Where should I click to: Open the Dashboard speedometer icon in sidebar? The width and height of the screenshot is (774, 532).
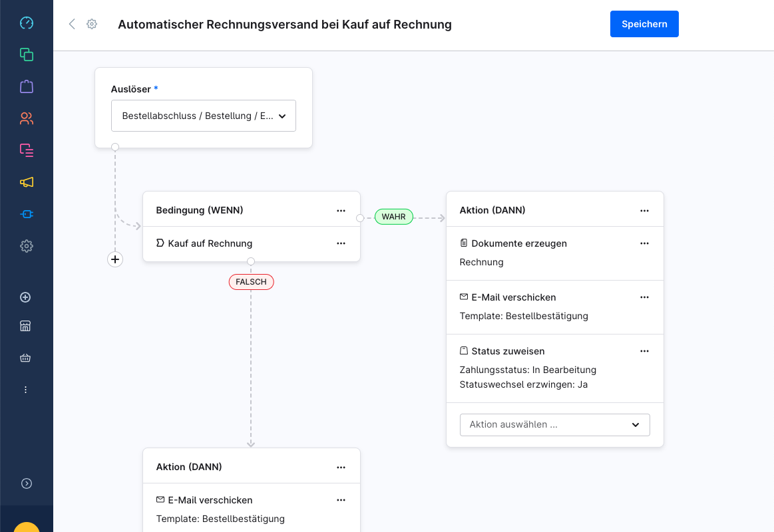pos(26,23)
